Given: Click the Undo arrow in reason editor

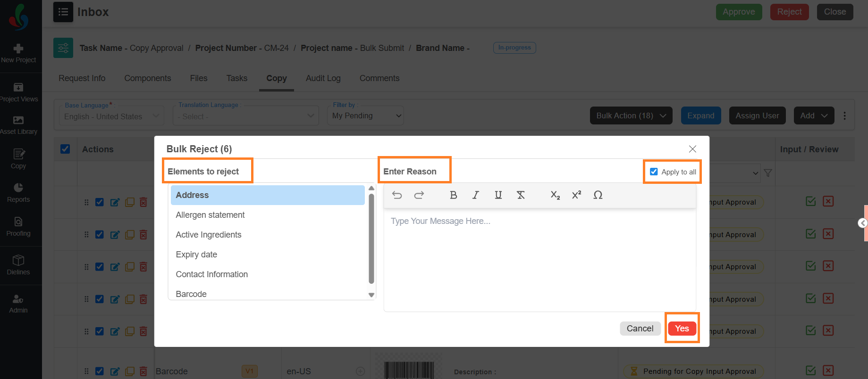Looking at the screenshot, I should (397, 195).
